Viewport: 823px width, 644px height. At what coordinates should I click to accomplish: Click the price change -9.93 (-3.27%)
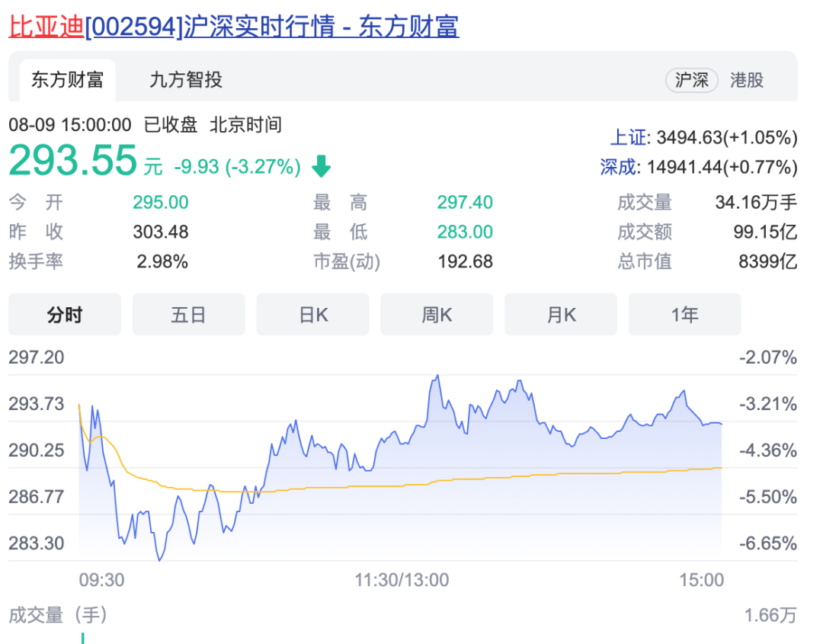point(237,167)
